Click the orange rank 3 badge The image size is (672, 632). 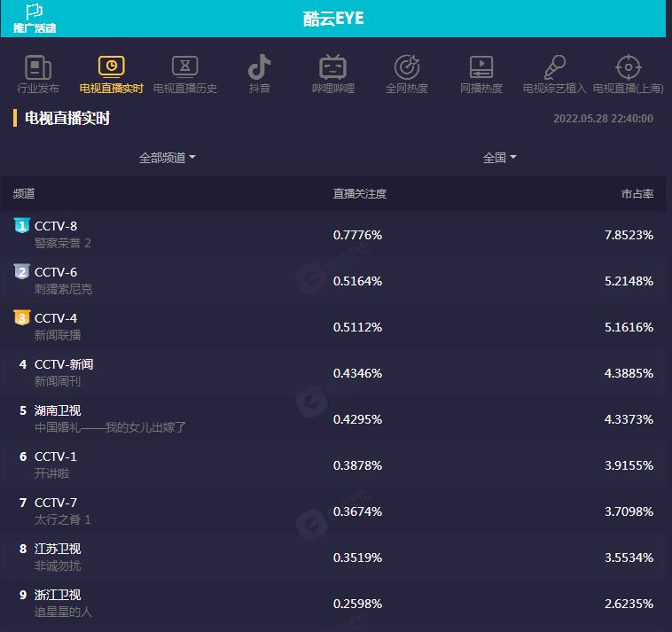pos(22,317)
